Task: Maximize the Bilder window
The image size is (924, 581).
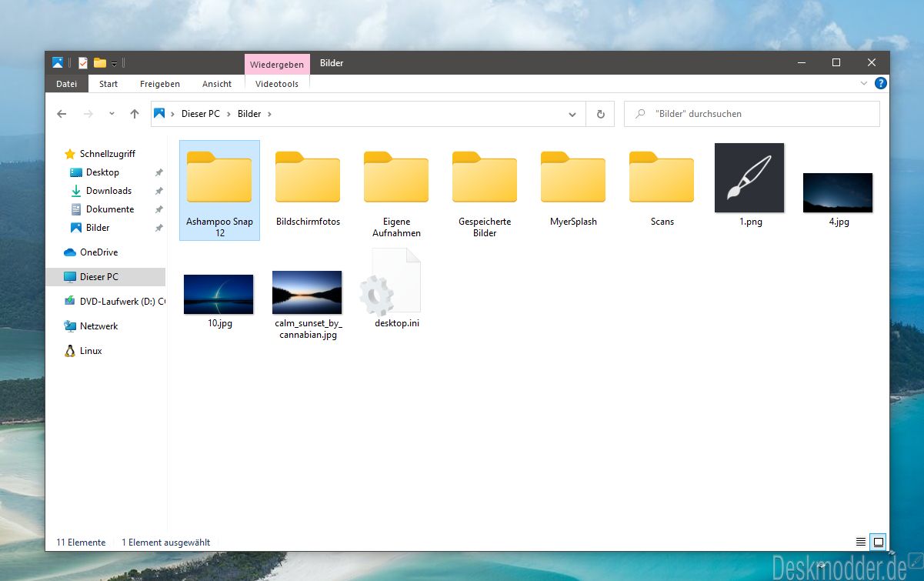Action: 836,62
